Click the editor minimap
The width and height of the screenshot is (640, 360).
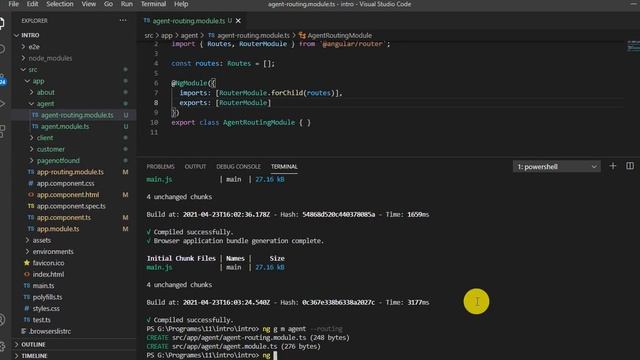633,46
